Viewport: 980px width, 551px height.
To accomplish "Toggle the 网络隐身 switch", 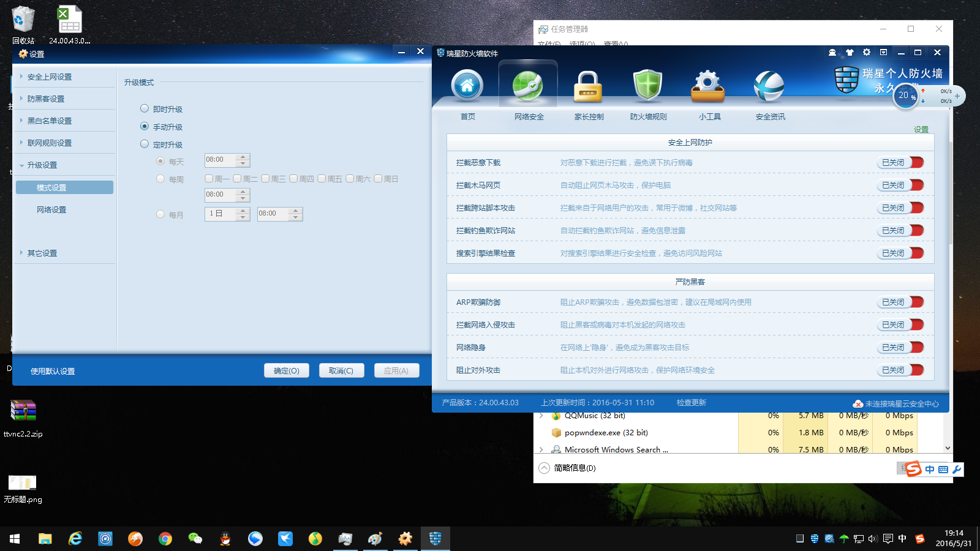I will 900,347.
